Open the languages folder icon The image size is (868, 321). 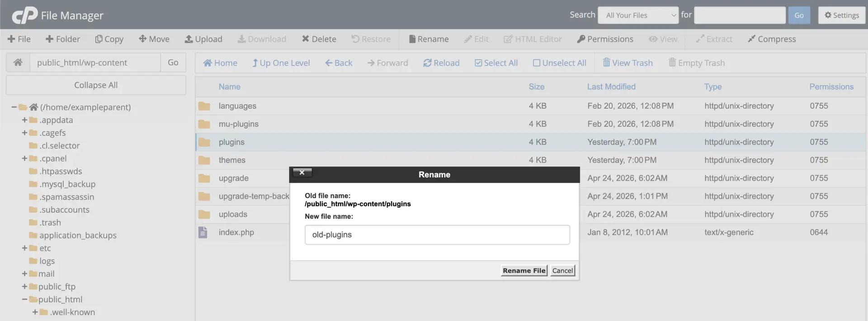tap(204, 106)
